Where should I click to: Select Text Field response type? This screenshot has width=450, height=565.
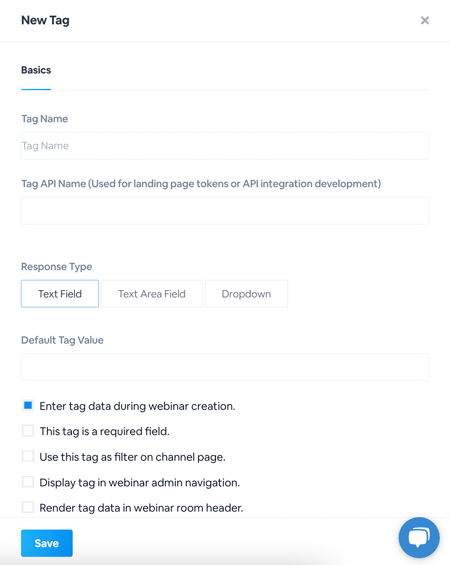click(60, 294)
